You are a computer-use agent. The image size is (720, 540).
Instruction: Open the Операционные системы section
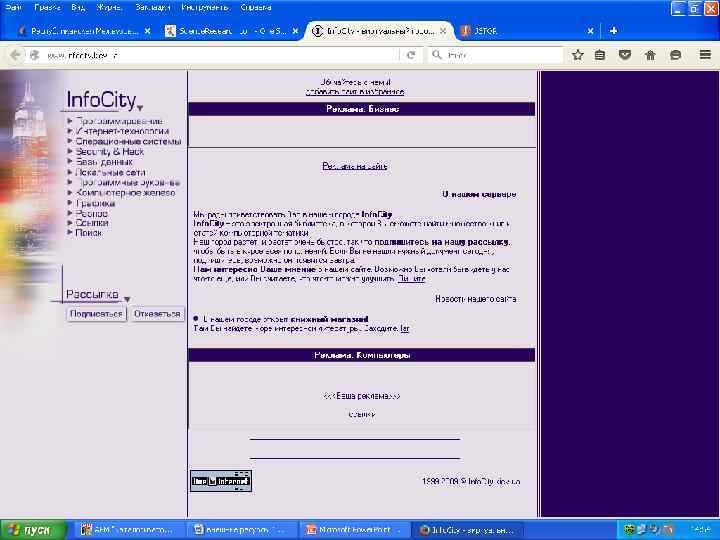128,141
